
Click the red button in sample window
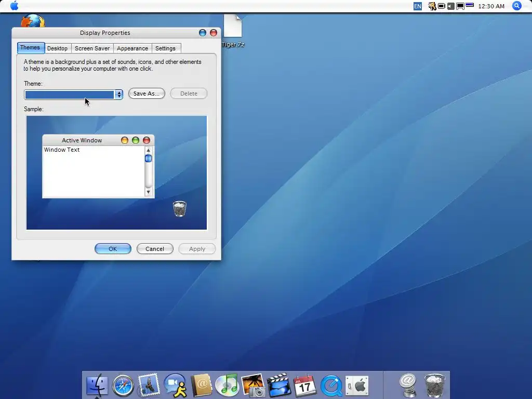pyautogui.click(x=147, y=140)
